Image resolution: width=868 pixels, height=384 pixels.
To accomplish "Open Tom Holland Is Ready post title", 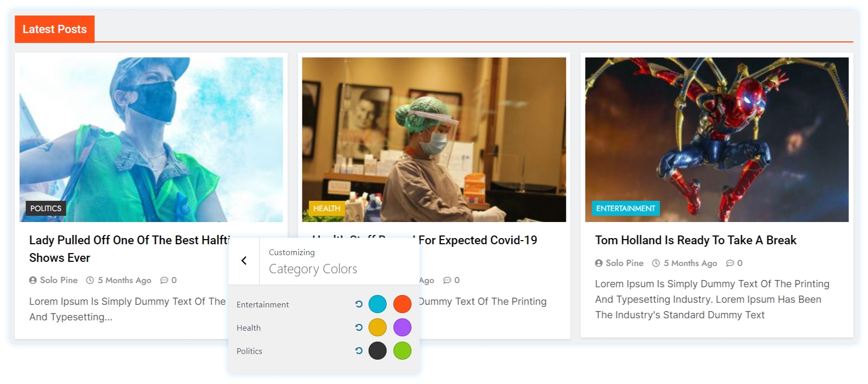I will pos(696,240).
